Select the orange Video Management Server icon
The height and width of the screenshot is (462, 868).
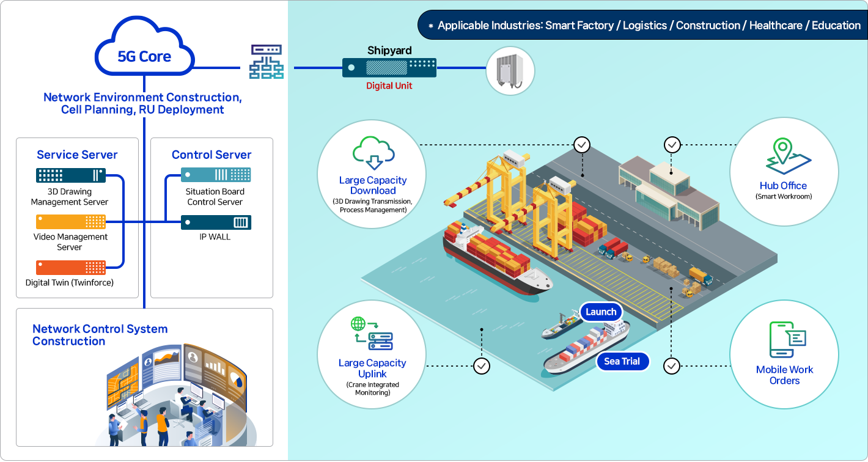71,221
